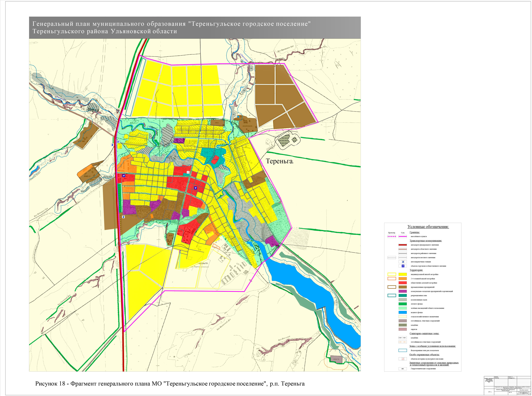Click the solid magenta existing boundary symbol
532x396 pixels.
click(x=403, y=236)
